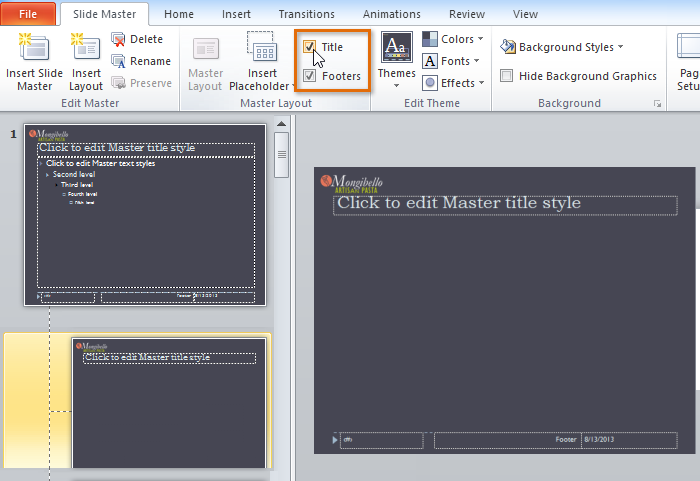Enable Hide Background Graphics checkbox

coord(506,75)
